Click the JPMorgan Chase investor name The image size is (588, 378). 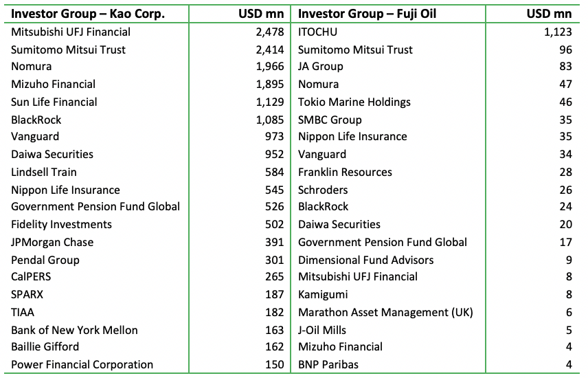(52, 242)
